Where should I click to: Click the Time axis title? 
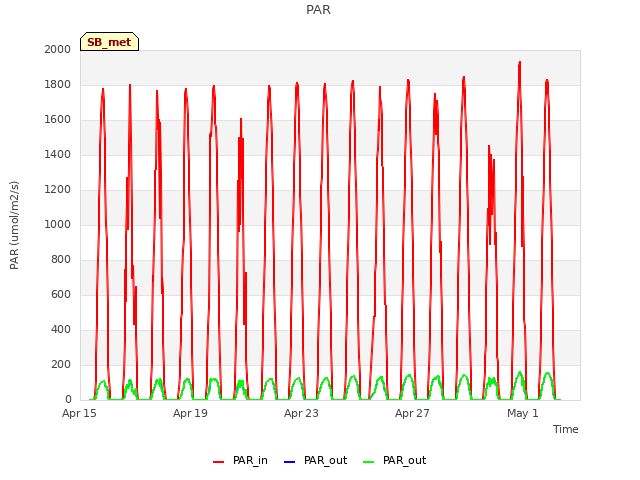click(566, 429)
